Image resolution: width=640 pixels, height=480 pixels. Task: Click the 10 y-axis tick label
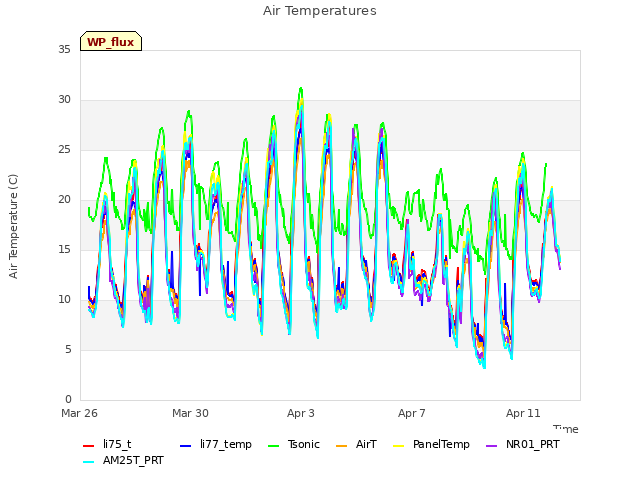pyautogui.click(x=64, y=300)
